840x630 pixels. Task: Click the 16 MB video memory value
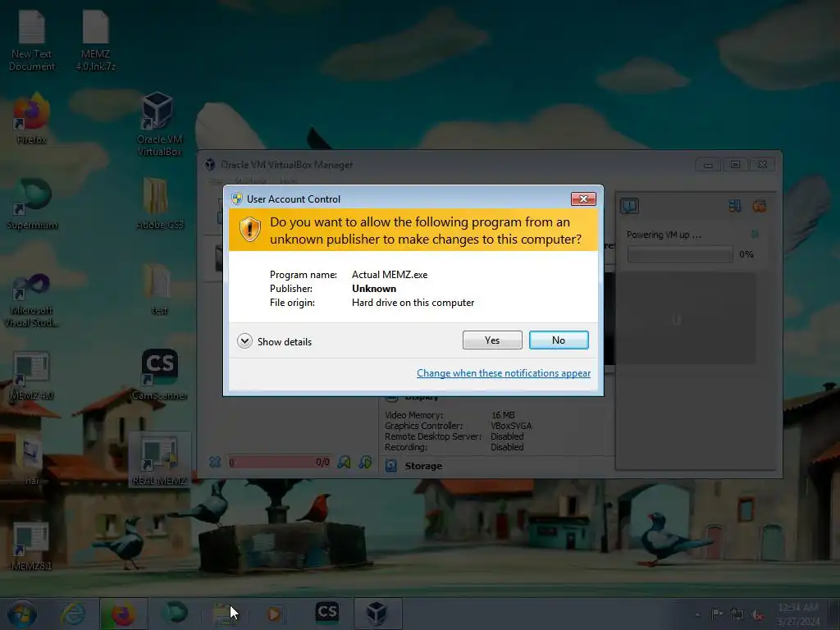pyautogui.click(x=503, y=415)
